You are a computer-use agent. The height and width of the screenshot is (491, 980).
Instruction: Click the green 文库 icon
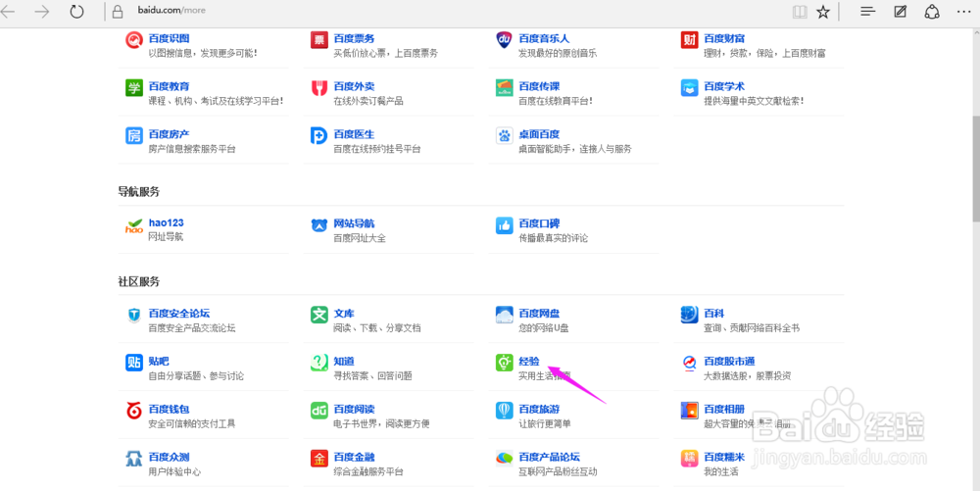pyautogui.click(x=318, y=315)
